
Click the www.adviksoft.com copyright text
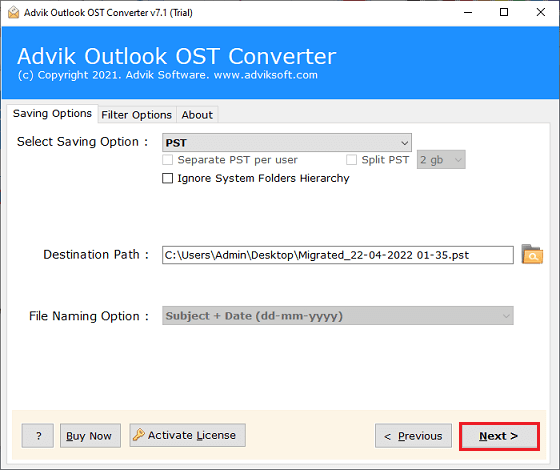coord(168,75)
